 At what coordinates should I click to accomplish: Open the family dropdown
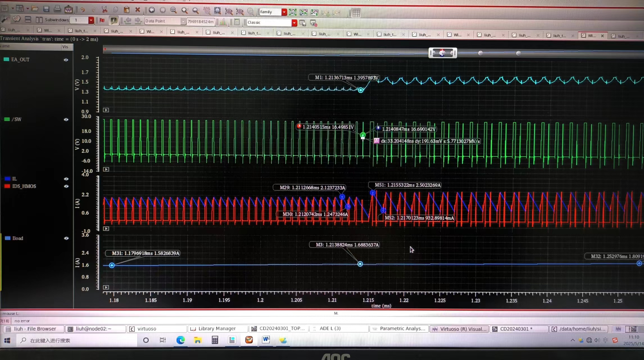coord(284,12)
